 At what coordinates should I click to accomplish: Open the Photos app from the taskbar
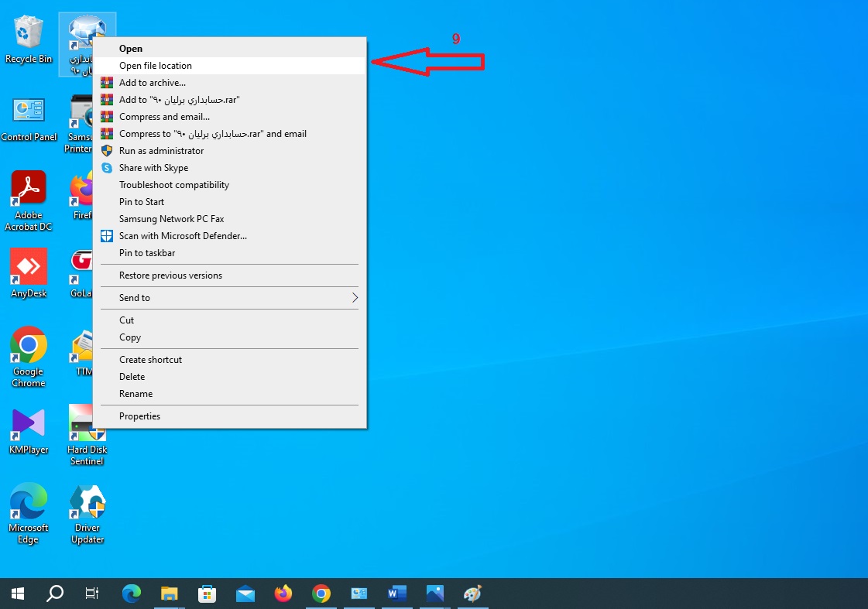pos(434,594)
